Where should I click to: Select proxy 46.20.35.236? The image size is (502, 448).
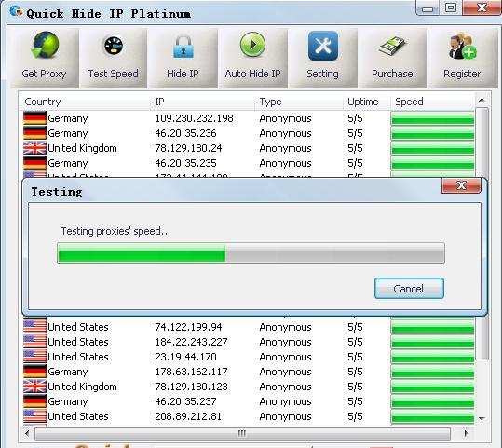[x=248, y=133]
